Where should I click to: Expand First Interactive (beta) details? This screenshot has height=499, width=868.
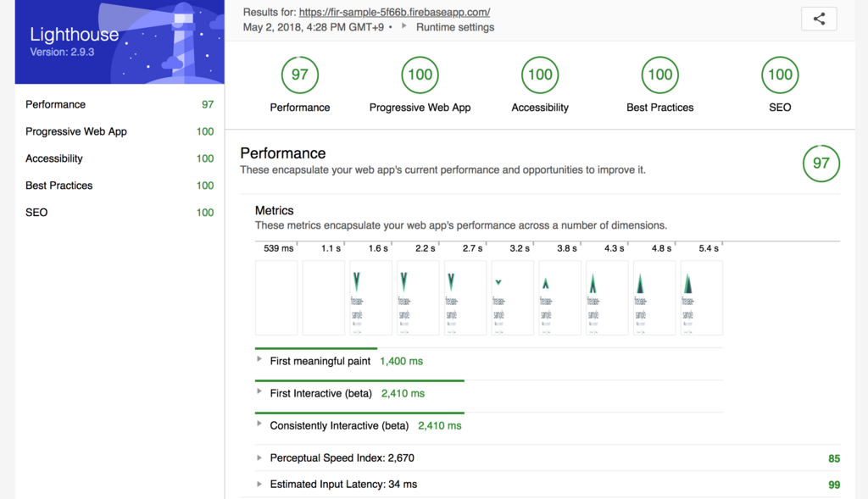pos(259,391)
